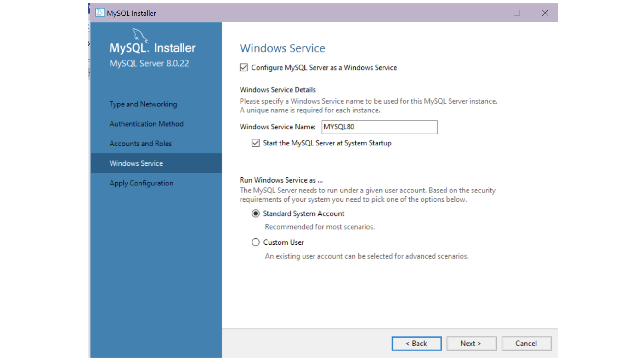Click the disabled maximize window button
The width and height of the screenshot is (629, 364).
517,13
